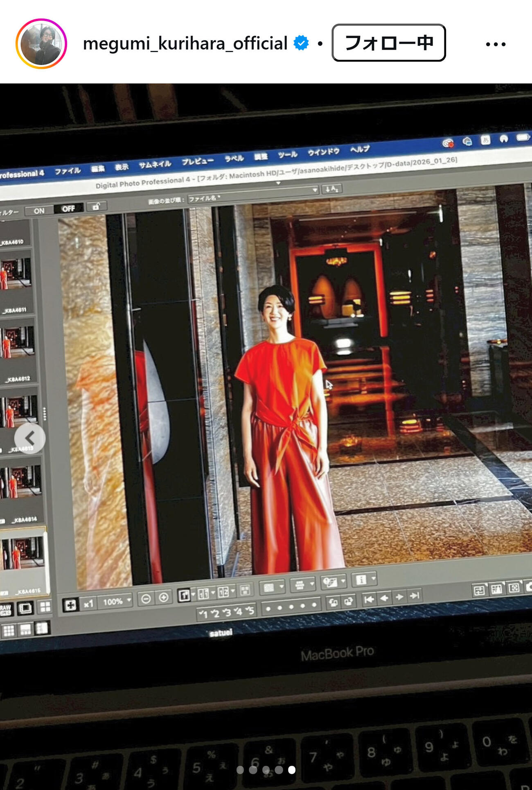Open the ファイル menu
This screenshot has height=790, width=532.
click(x=68, y=170)
